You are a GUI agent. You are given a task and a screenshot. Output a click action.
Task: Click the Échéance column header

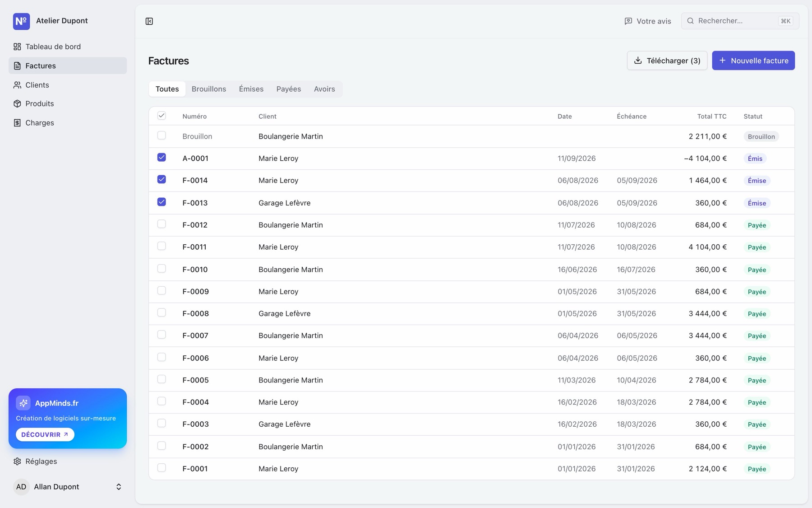point(632,117)
